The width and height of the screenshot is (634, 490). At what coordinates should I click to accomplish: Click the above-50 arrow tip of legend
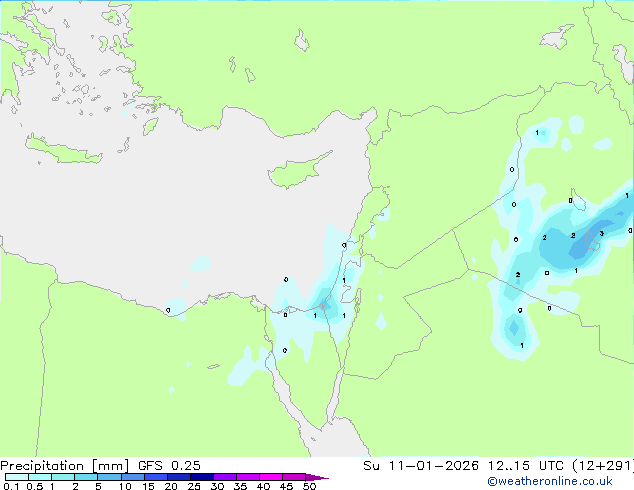tap(317, 477)
